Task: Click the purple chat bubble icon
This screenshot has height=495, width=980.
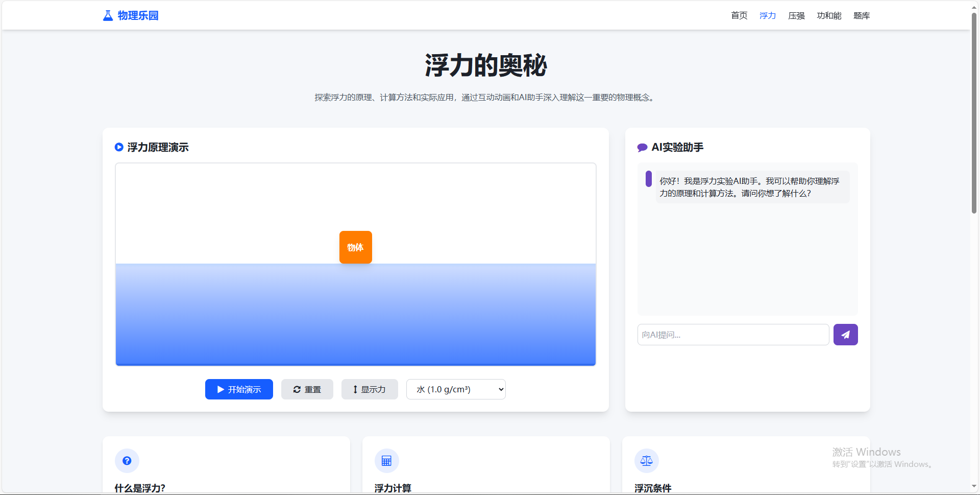Action: [642, 148]
